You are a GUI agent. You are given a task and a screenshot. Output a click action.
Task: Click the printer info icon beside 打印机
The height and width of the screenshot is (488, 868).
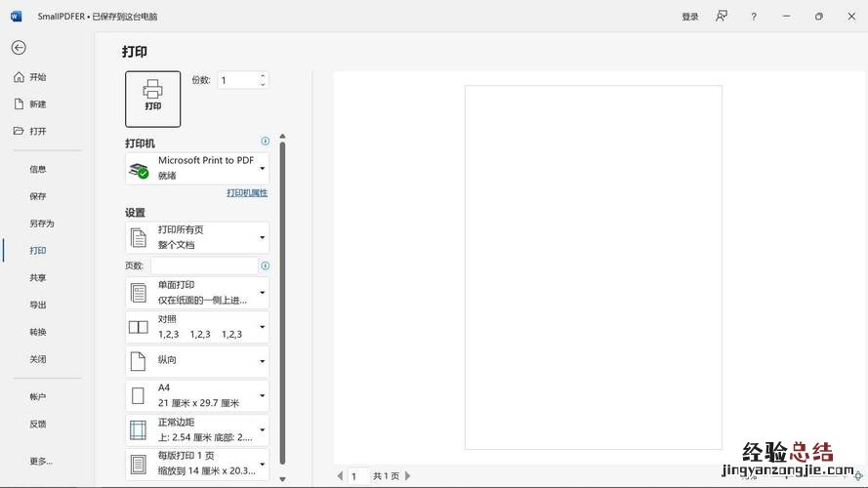tap(266, 142)
